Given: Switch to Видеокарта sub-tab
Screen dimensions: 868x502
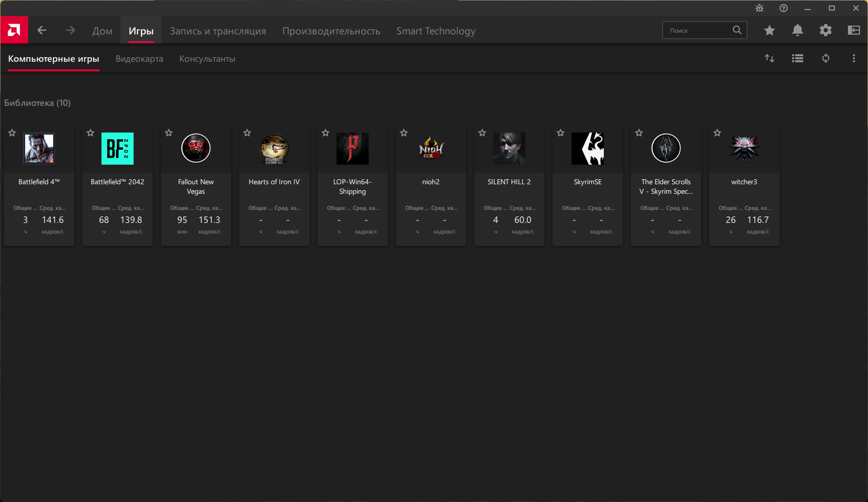Looking at the screenshot, I should pyautogui.click(x=140, y=59).
